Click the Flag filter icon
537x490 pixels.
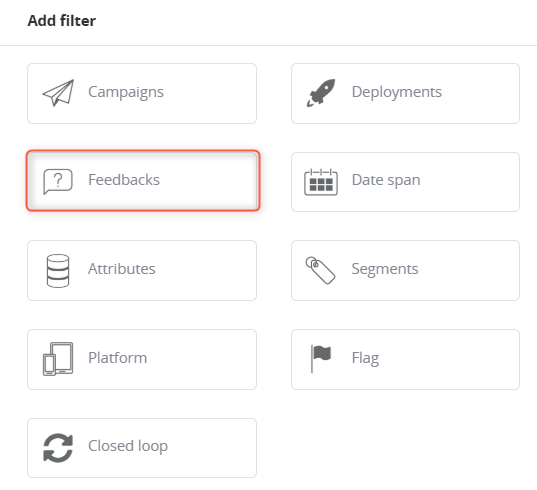(x=321, y=358)
